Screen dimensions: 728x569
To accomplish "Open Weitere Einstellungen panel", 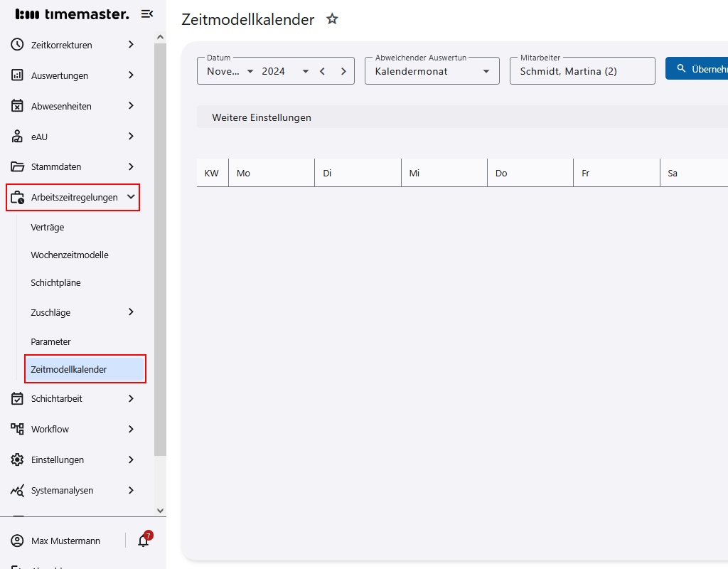I will point(261,117).
